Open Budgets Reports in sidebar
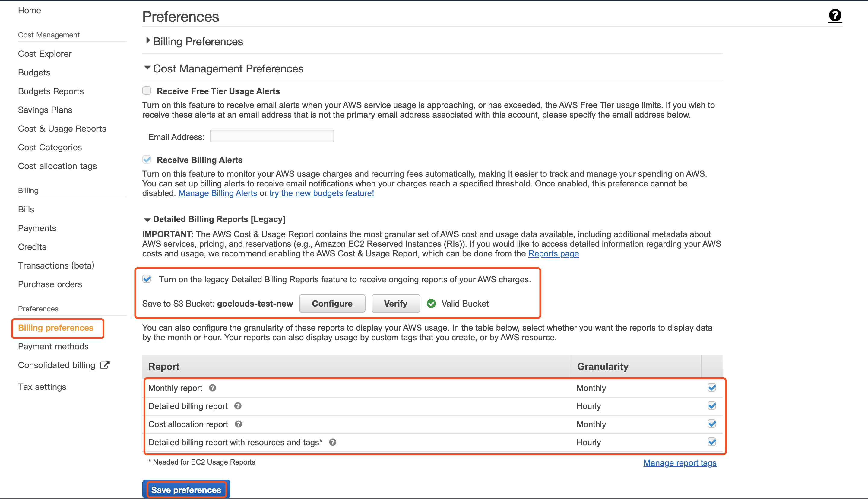 tap(51, 91)
